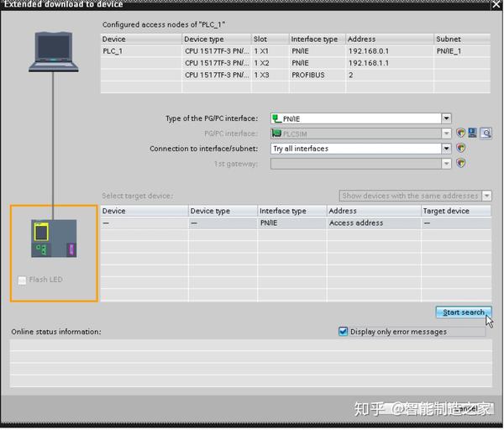Open Show devices with same addresses dropdown
This screenshot has width=504, height=430.
coord(486,196)
